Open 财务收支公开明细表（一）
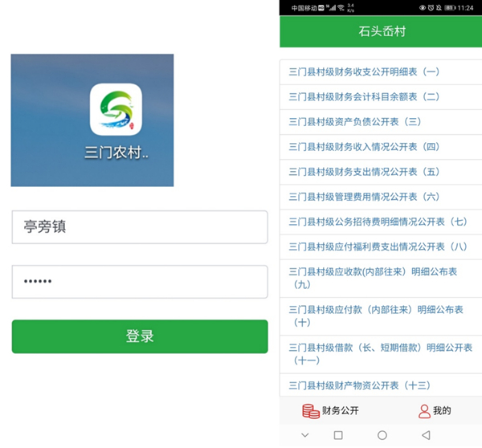482x448 pixels. [381, 72]
